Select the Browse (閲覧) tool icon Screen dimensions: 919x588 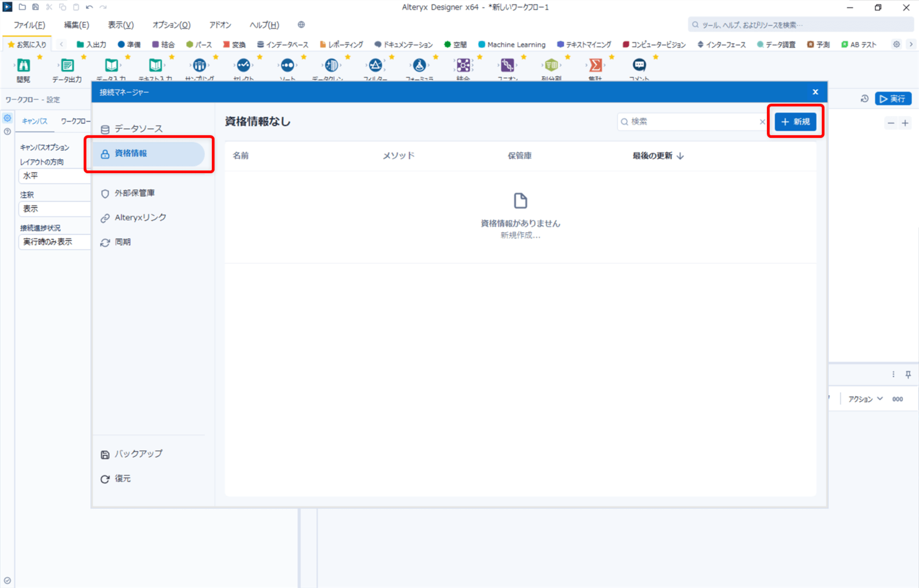coord(23,65)
